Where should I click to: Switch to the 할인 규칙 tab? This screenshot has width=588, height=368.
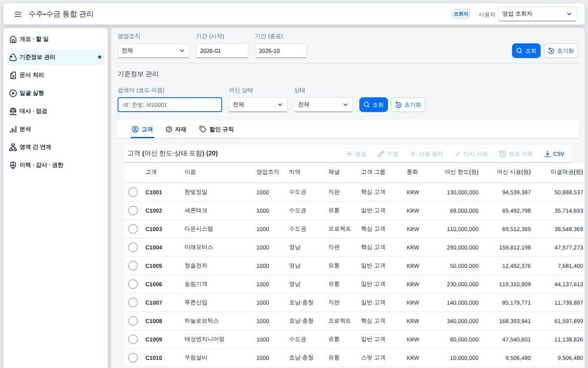coord(216,130)
